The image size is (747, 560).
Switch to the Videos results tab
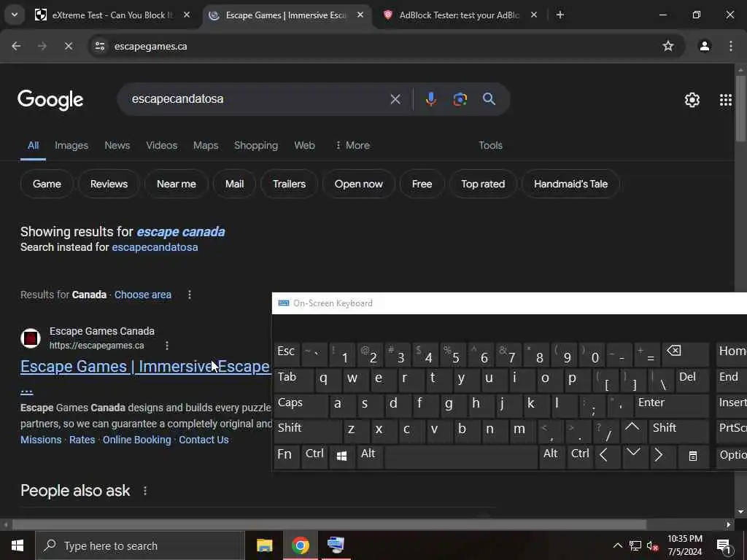pos(161,145)
